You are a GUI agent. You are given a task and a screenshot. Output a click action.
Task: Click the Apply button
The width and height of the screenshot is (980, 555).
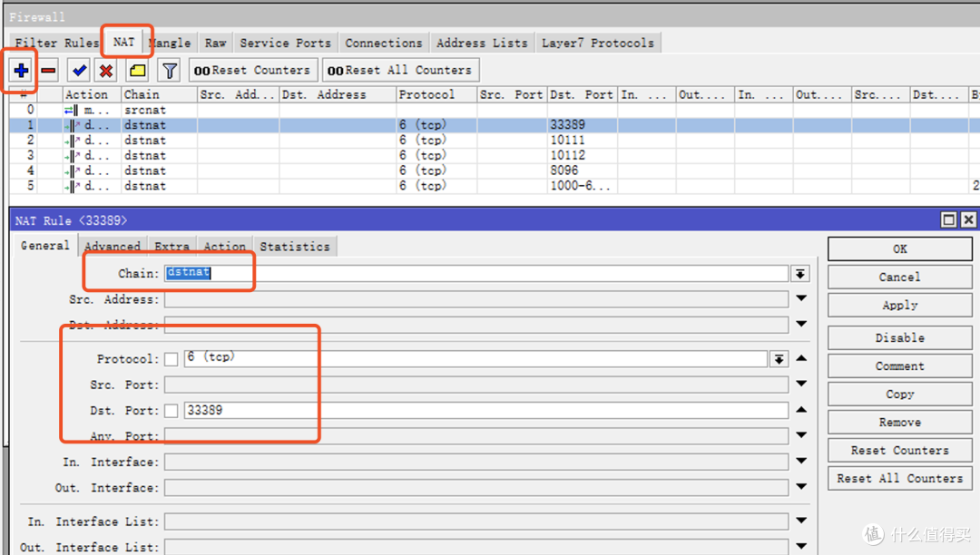pyautogui.click(x=898, y=305)
